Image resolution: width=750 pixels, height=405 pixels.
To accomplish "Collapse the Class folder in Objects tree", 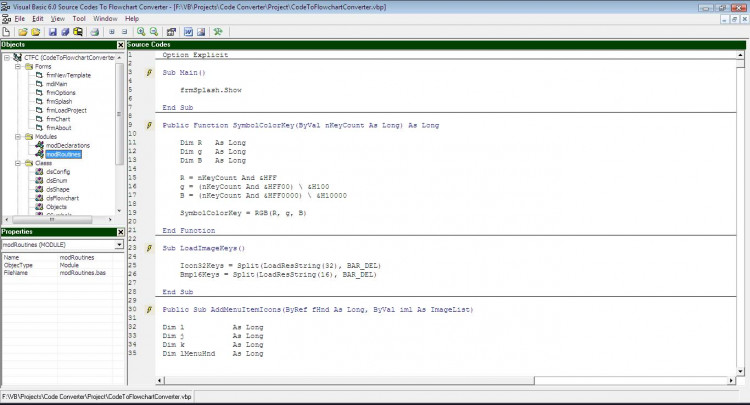I will (17, 162).
